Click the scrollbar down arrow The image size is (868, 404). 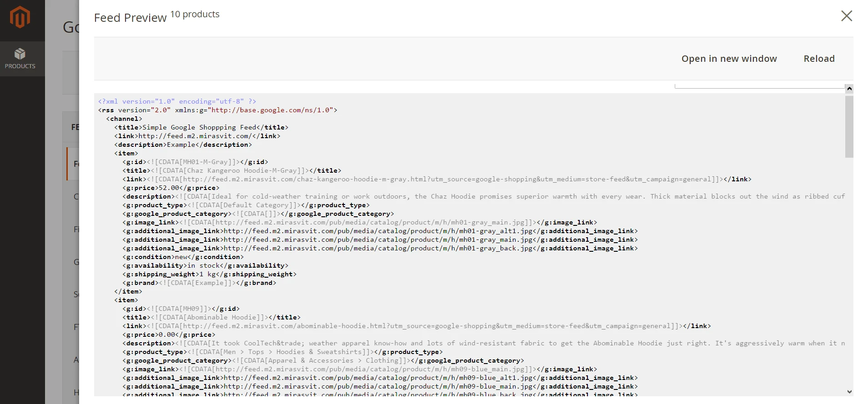(x=849, y=392)
